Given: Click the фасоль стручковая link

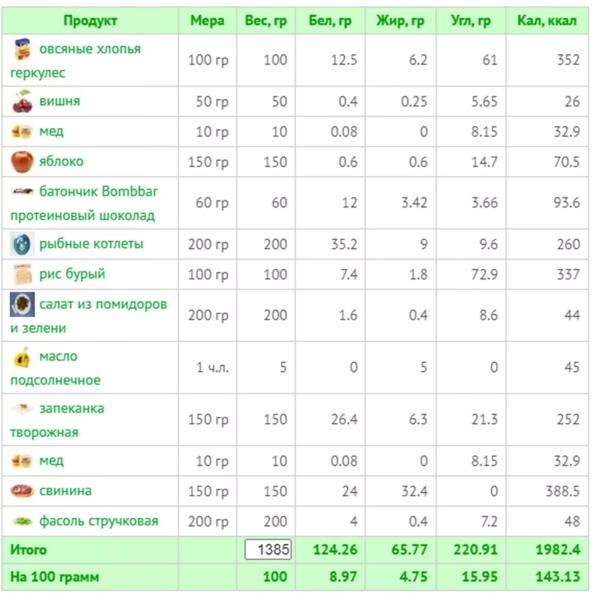Looking at the screenshot, I should coord(98,521).
